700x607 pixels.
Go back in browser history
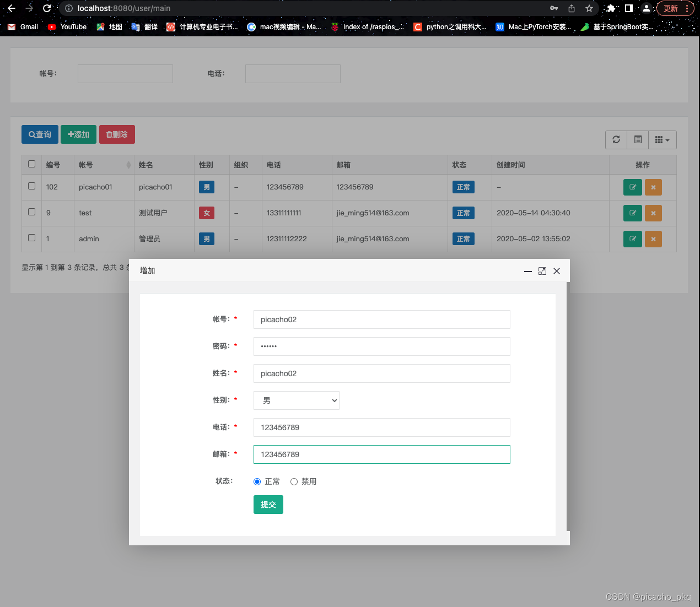tap(12, 8)
